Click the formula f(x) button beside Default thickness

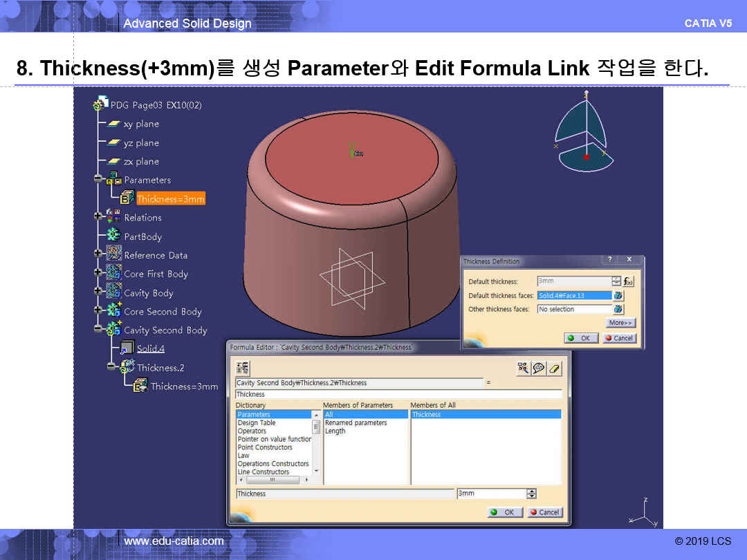(628, 281)
